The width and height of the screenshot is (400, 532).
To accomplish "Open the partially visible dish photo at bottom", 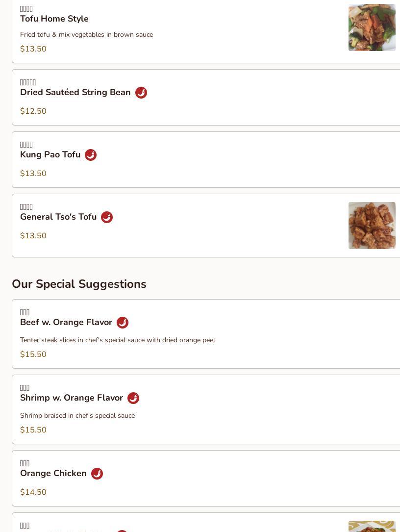I will [x=372, y=526].
